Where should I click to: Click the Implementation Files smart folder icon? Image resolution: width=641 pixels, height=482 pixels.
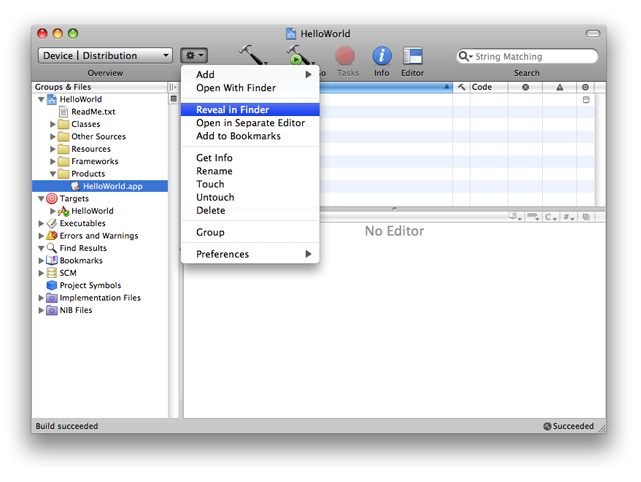pos(52,298)
